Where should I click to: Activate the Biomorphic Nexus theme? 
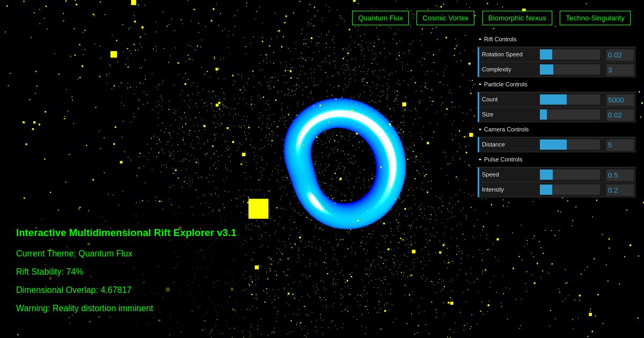point(517,18)
